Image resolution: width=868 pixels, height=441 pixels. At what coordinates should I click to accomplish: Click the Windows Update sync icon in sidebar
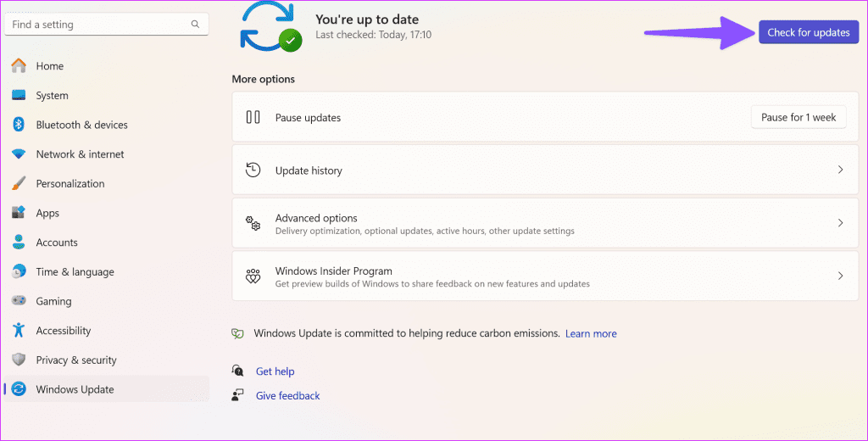coord(19,389)
